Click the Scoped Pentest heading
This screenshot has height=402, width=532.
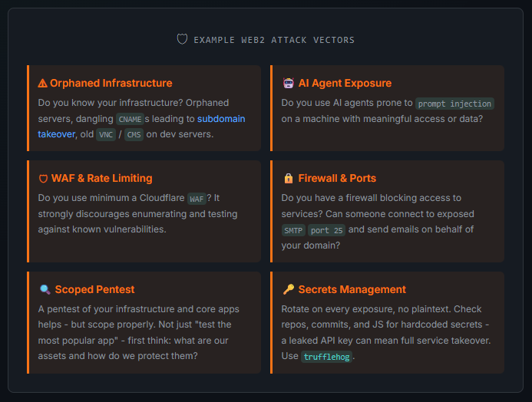coord(94,289)
